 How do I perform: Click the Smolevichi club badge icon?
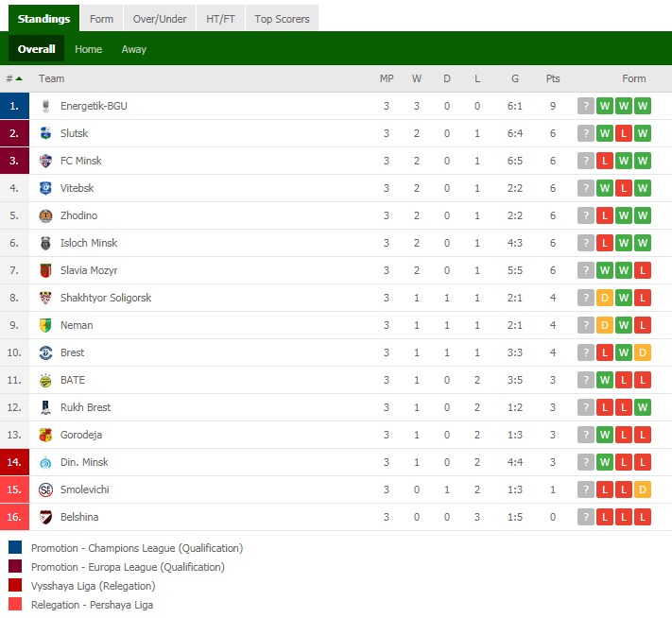tap(45, 489)
